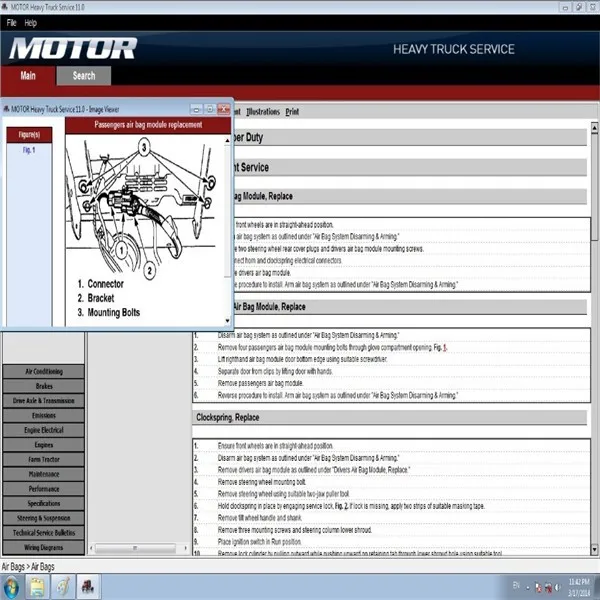Click right arrow of middle panel horizontal scrollbar
This screenshot has width=600, height=600.
tap(186, 548)
